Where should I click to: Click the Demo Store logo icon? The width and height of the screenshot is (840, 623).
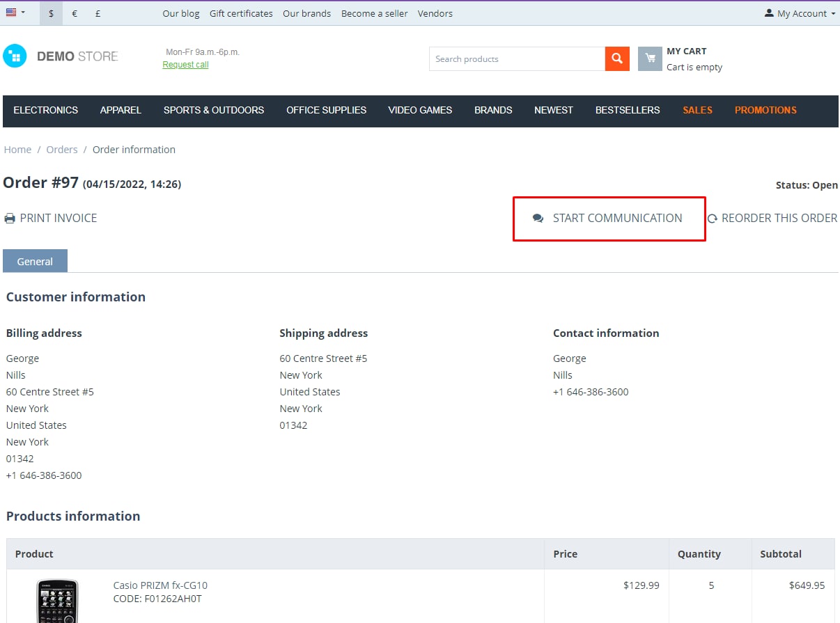15,56
